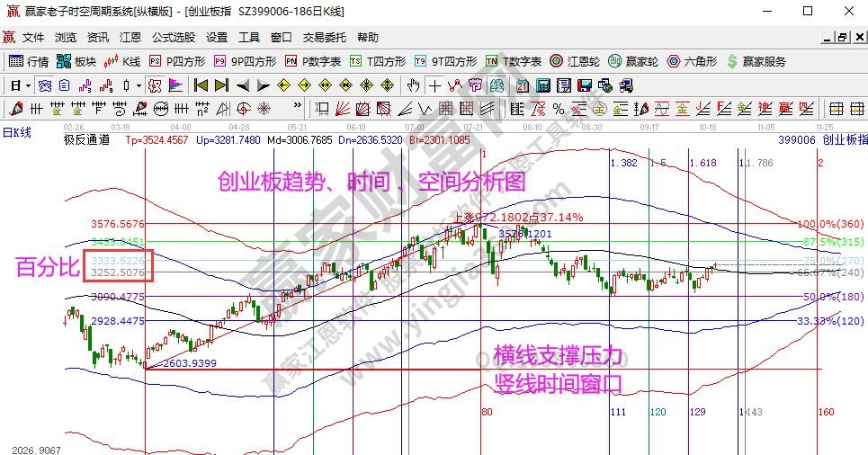Launch the 江恩轮 Gann wheel
Viewport: 868px width, 455px height.
coord(568,61)
